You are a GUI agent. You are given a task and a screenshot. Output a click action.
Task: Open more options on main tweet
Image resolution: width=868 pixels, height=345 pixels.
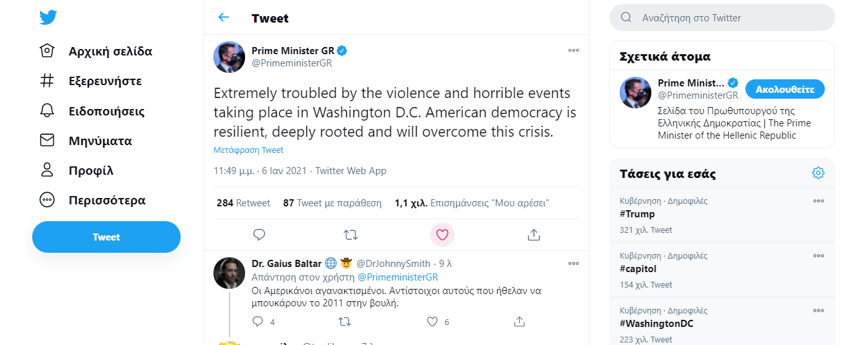pyautogui.click(x=573, y=50)
